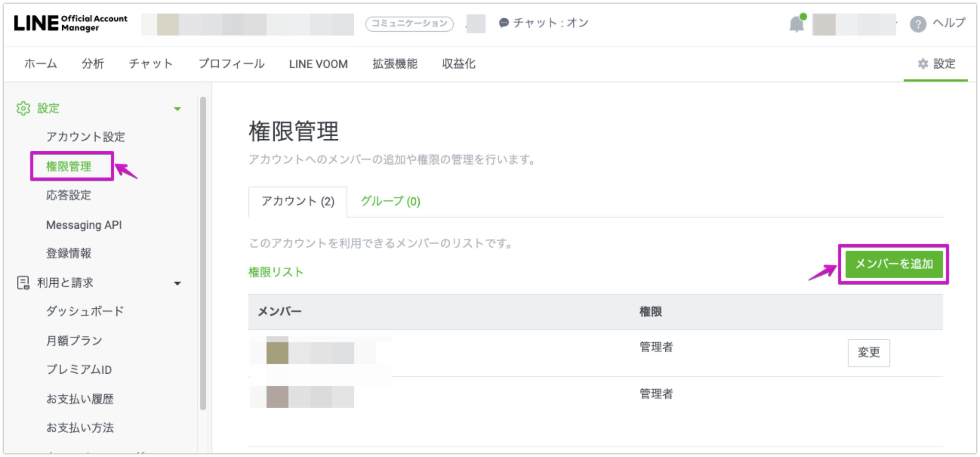
Task: Select 応答設定 in the sidebar
Action: pos(68,195)
